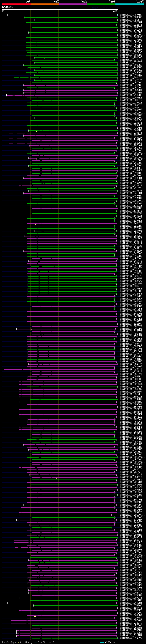This screenshot has height=644, width=146.
Task: Select the UniRef100_A9WAN2 entry
Action: point(131,334)
